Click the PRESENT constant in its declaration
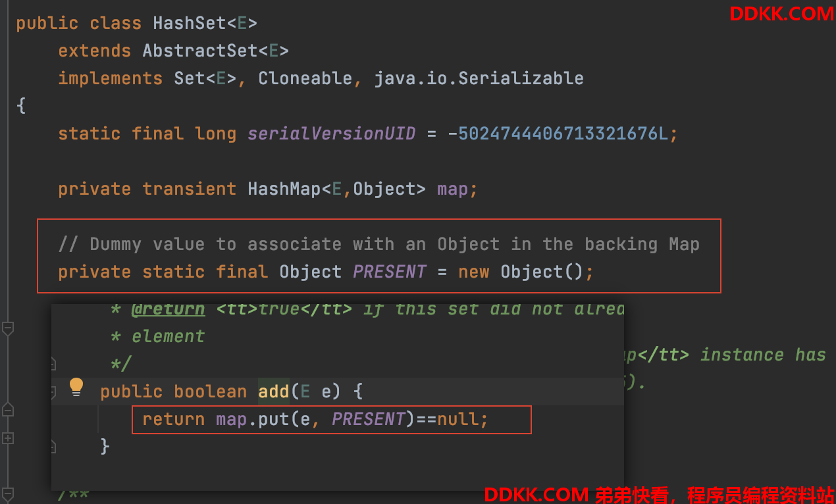This screenshot has height=504, width=836. point(390,272)
